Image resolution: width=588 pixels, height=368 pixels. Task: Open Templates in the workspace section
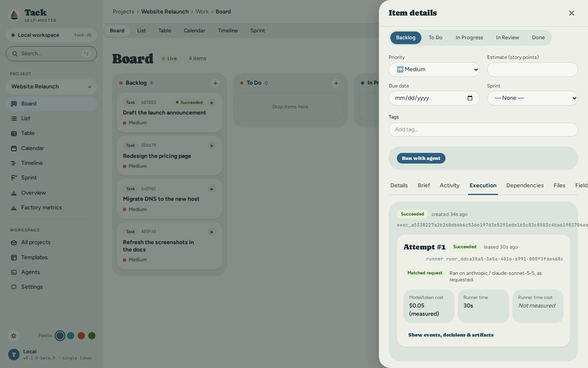(51, 258)
